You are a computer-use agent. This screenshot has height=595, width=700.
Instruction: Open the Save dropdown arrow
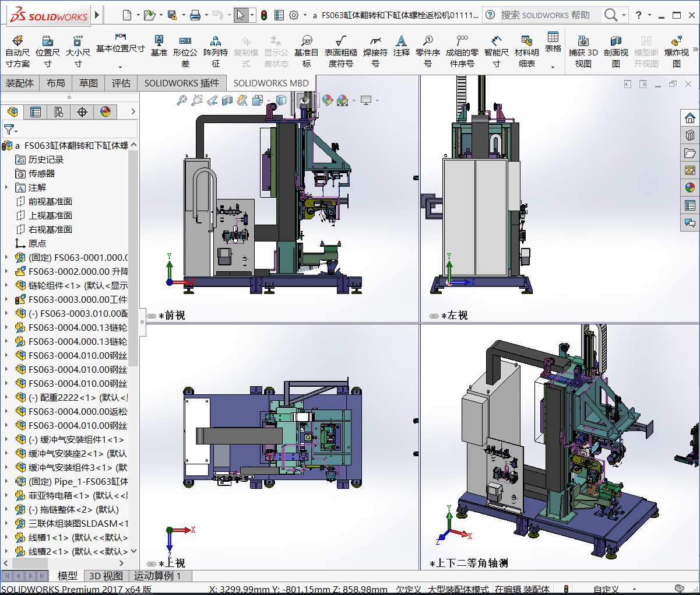[183, 15]
